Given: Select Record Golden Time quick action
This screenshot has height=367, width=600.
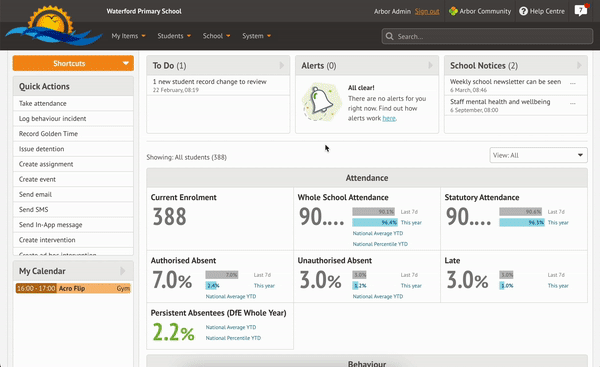Looking at the screenshot, I should click(73, 134).
